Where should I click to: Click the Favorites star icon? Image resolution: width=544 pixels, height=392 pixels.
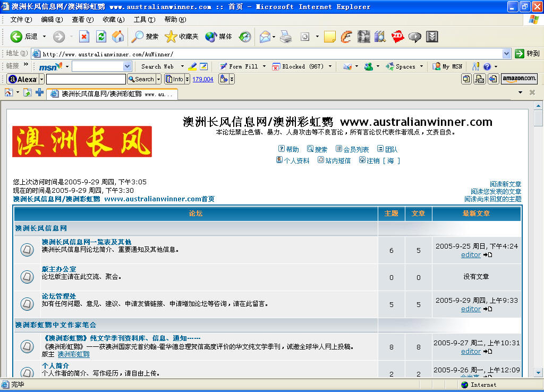click(x=171, y=37)
